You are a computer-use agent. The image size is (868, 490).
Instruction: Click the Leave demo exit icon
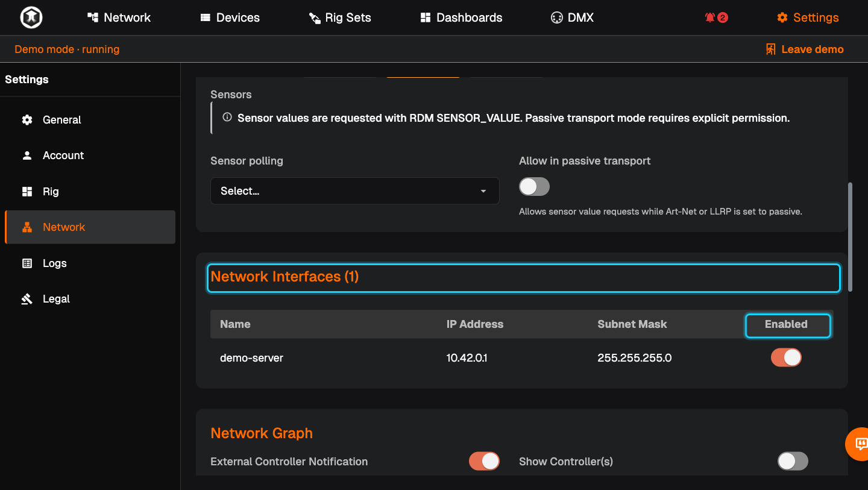click(770, 49)
